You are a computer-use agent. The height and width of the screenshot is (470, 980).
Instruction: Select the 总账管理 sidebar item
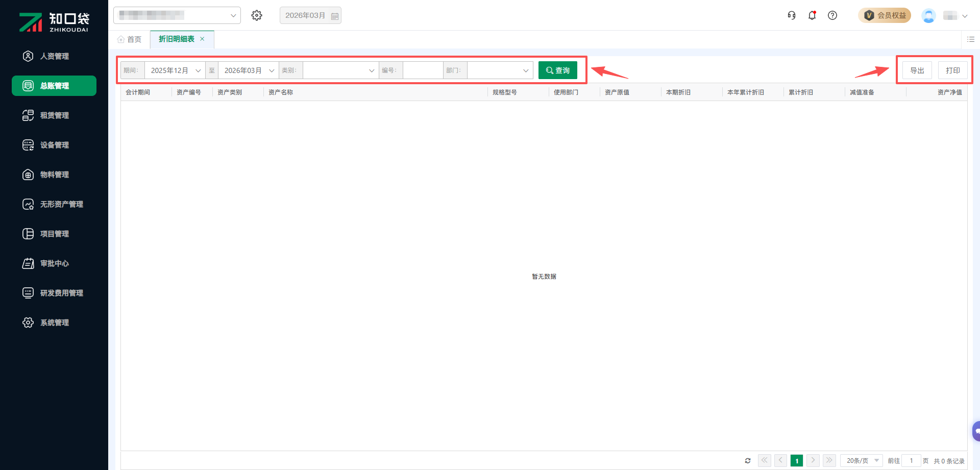(x=54, y=86)
